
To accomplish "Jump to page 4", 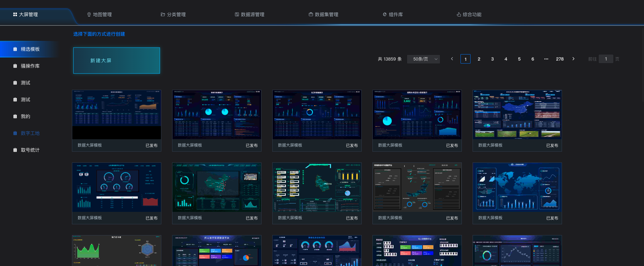I will [x=506, y=59].
